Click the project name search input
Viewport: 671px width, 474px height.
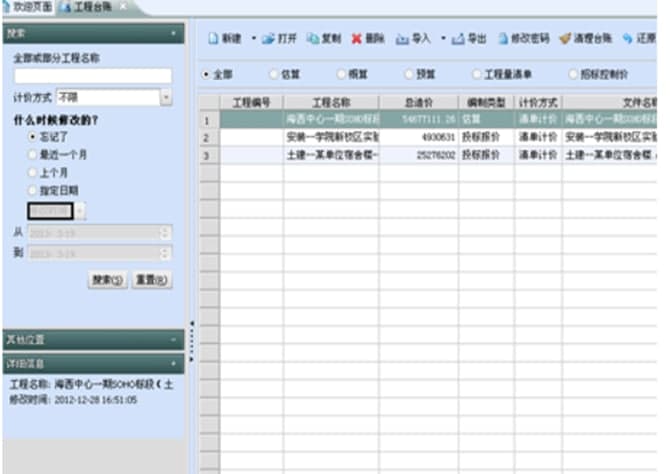93,76
